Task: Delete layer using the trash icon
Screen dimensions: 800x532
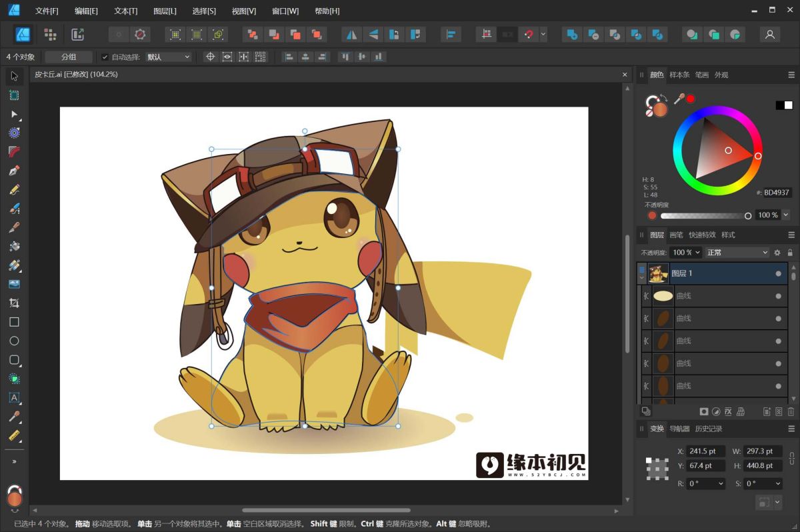Action: tap(791, 412)
